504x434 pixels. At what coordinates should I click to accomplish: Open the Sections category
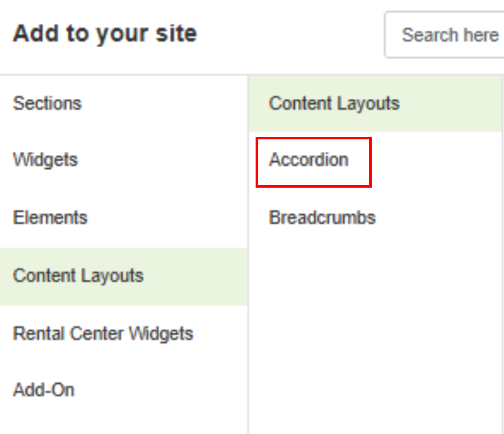[x=47, y=103]
